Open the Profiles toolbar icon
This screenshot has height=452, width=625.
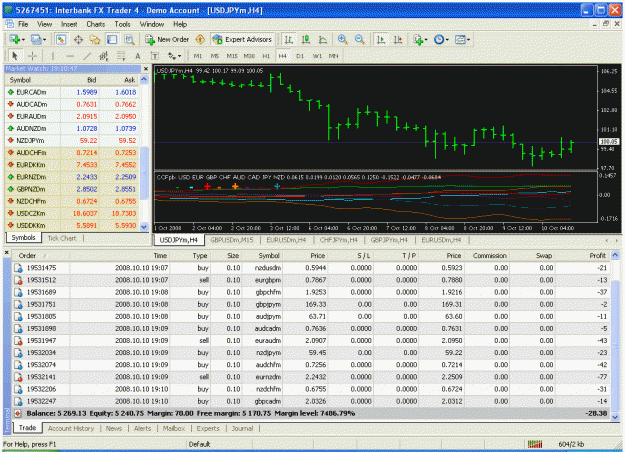(x=38, y=39)
